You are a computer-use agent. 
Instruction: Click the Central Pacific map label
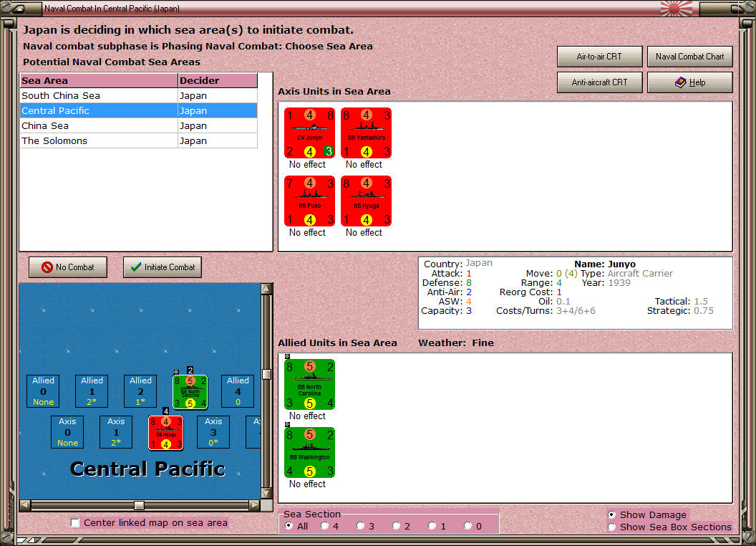coord(147,469)
